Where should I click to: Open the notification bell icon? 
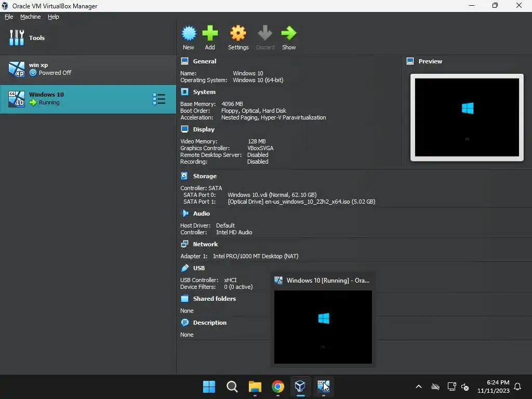[x=517, y=387]
